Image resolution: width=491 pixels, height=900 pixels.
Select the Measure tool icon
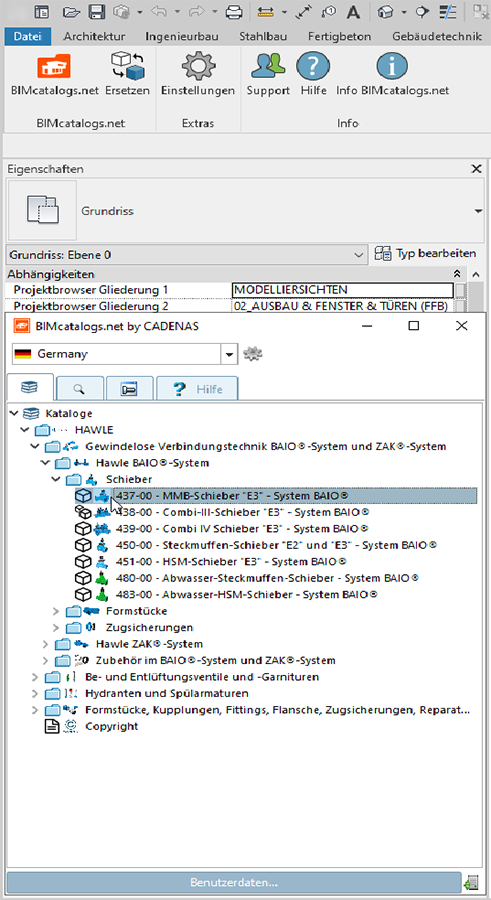tap(266, 11)
